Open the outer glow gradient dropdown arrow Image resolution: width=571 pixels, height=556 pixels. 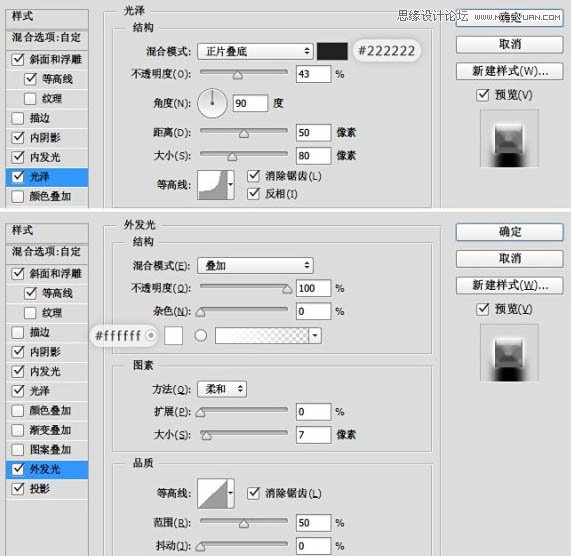pos(315,335)
